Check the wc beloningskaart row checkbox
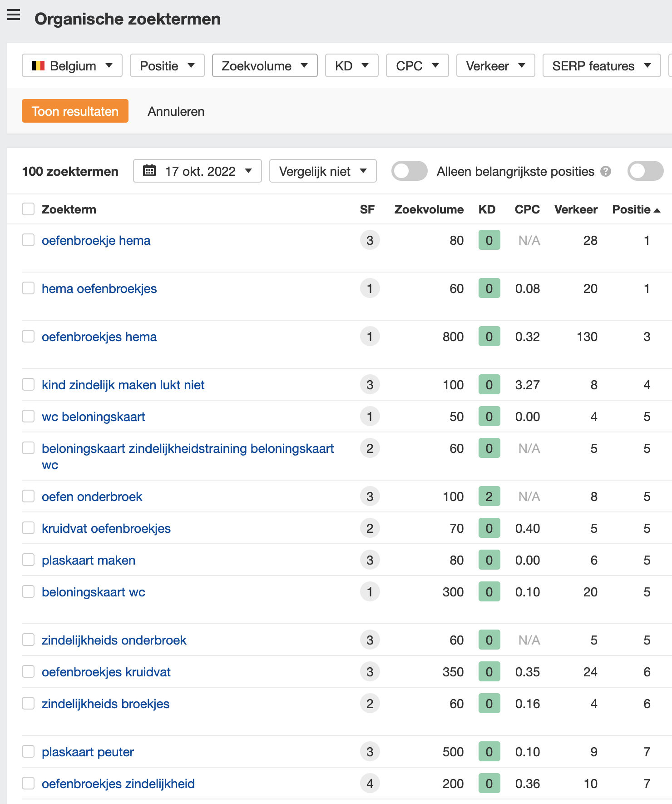This screenshot has width=672, height=804. click(x=28, y=416)
